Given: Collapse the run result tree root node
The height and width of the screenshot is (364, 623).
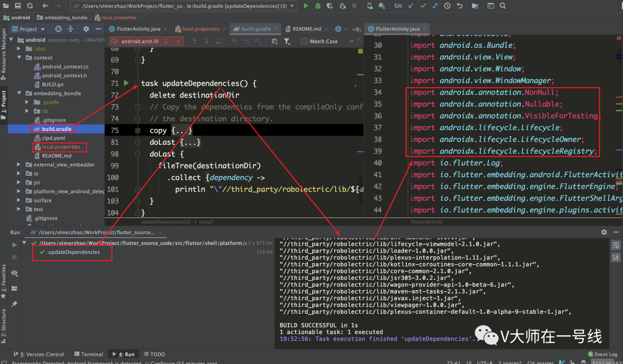Looking at the screenshot, I should click(x=25, y=242).
